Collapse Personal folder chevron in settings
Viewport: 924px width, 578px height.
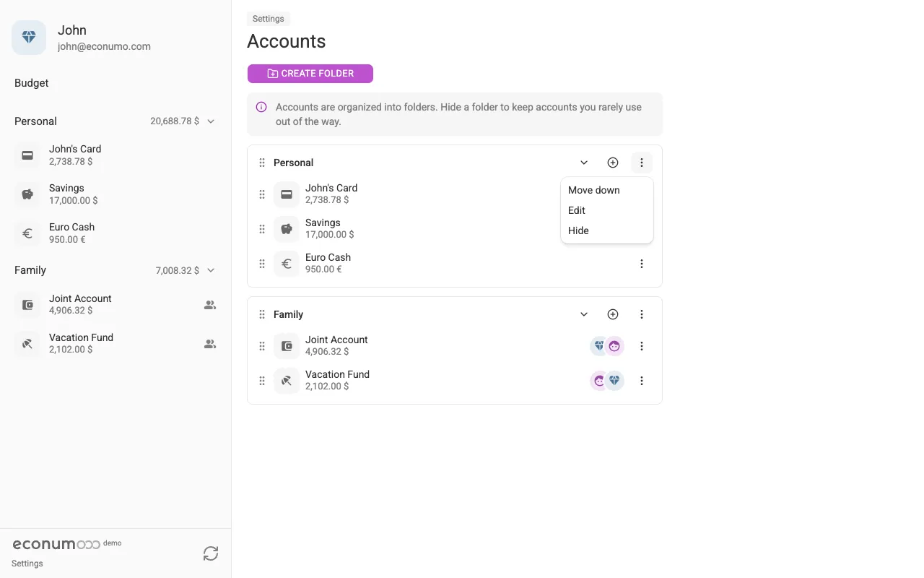click(584, 163)
